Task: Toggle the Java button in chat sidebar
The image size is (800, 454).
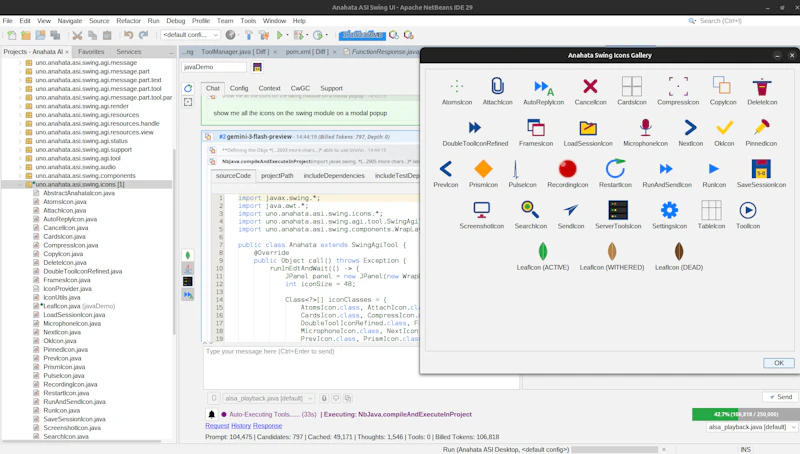Action: [x=188, y=268]
